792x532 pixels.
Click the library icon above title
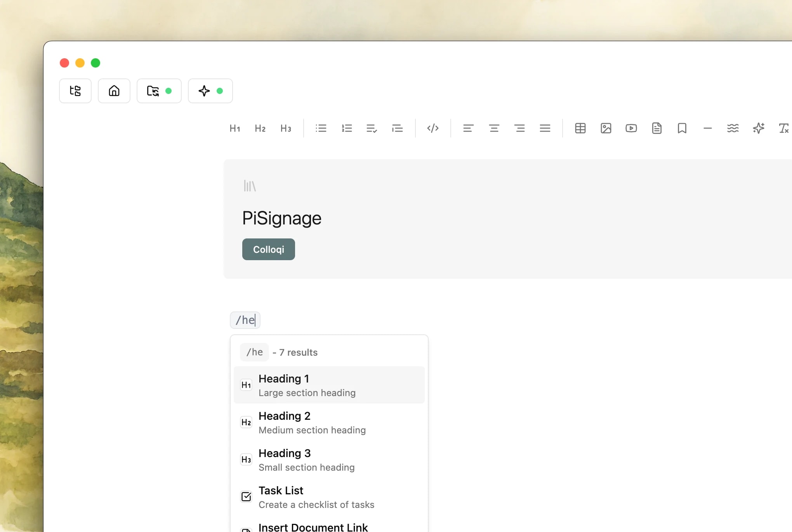click(x=250, y=186)
